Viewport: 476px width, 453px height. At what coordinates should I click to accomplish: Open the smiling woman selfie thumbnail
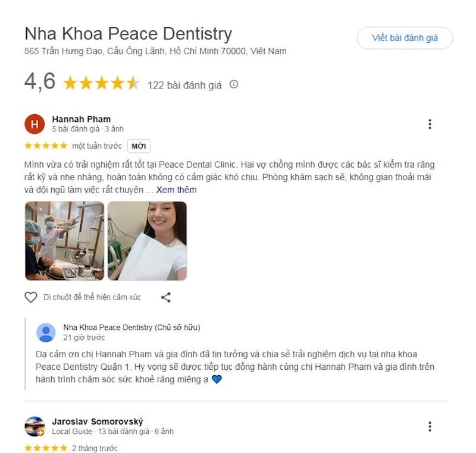point(147,241)
